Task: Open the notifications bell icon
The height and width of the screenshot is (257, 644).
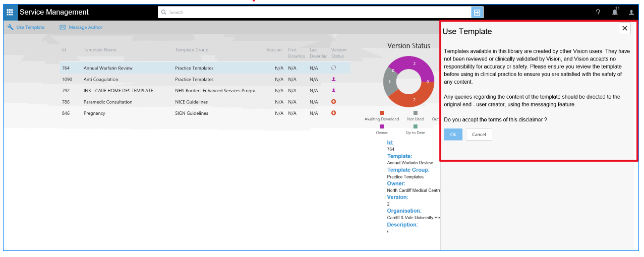Action: tap(614, 13)
